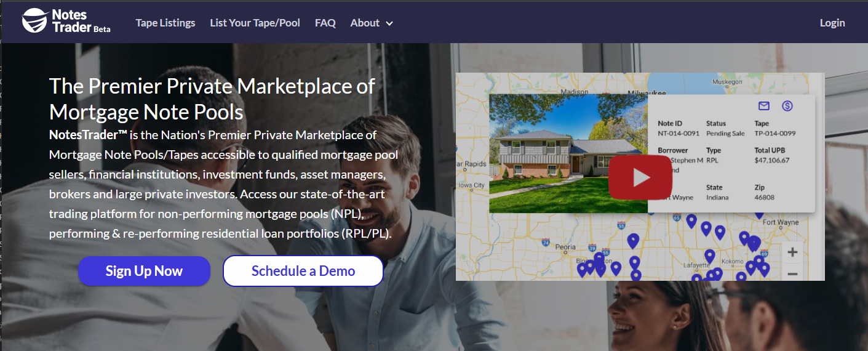Click Schedule a Demo button
This screenshot has height=351, width=868.
coord(303,271)
